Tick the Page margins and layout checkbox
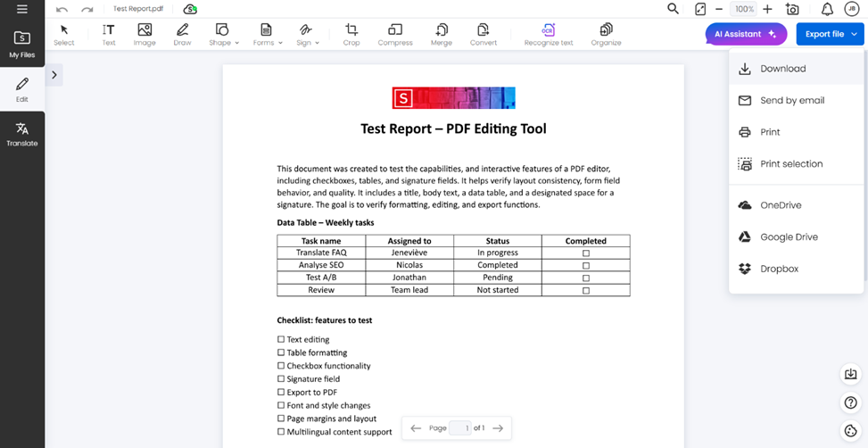The image size is (868, 448). click(x=281, y=419)
